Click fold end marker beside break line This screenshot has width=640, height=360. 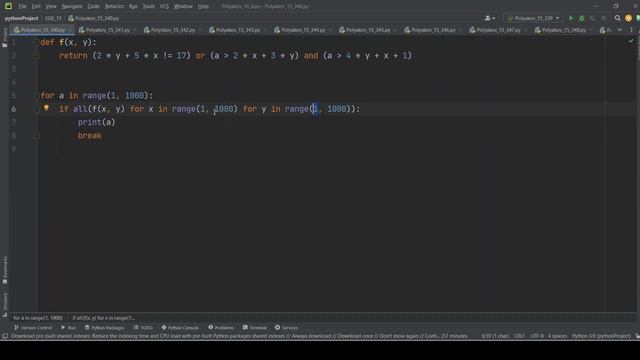36,136
